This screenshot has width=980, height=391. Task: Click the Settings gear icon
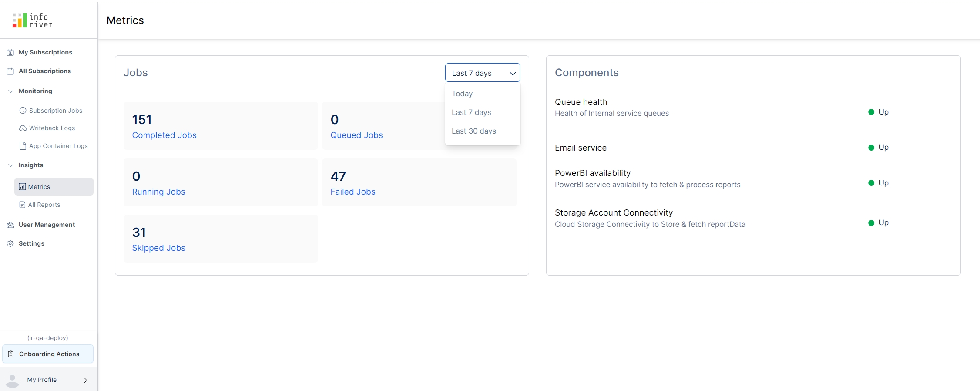tap(10, 244)
